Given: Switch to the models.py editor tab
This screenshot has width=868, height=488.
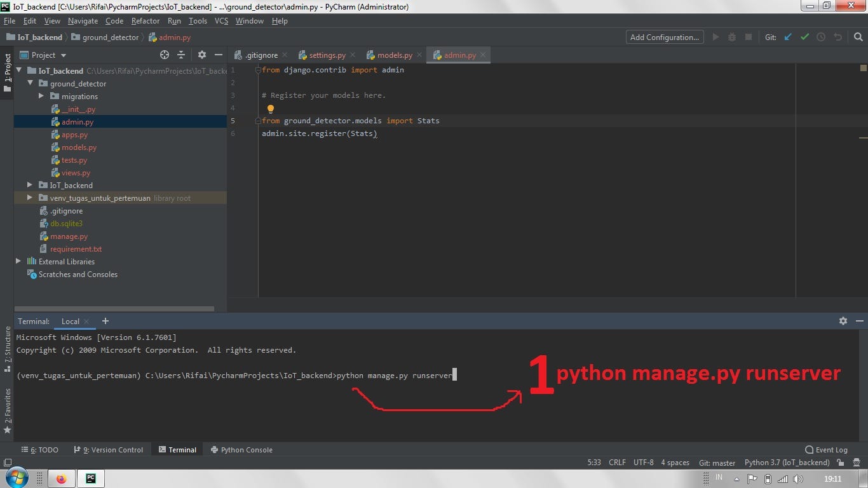Looking at the screenshot, I should click(x=395, y=55).
